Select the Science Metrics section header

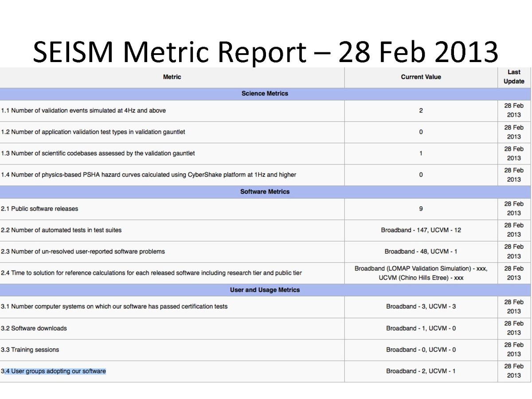(x=265, y=94)
